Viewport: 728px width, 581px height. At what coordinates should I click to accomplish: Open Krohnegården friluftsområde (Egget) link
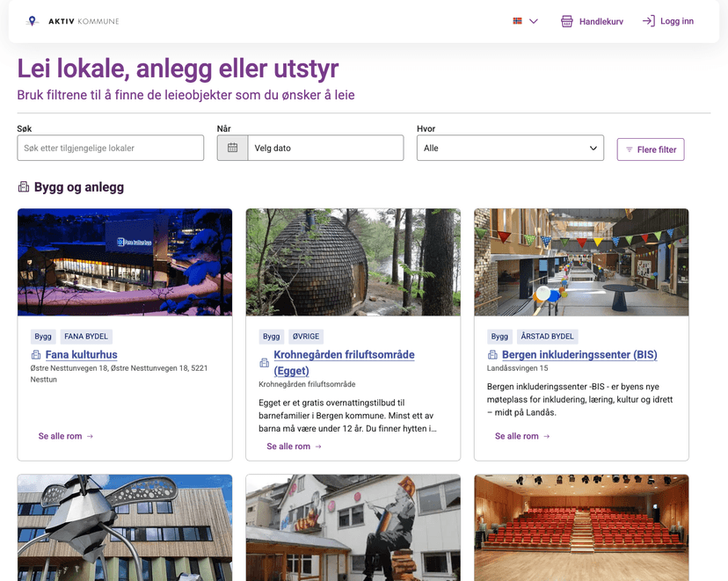[344, 362]
